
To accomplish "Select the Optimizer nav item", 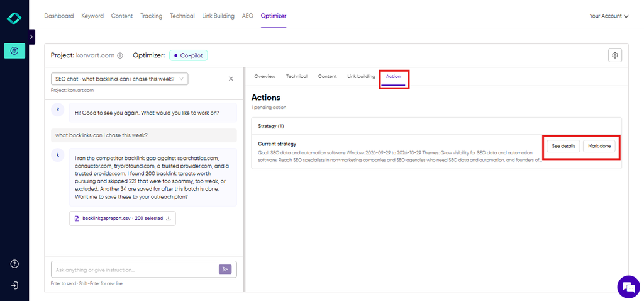I will click(274, 16).
